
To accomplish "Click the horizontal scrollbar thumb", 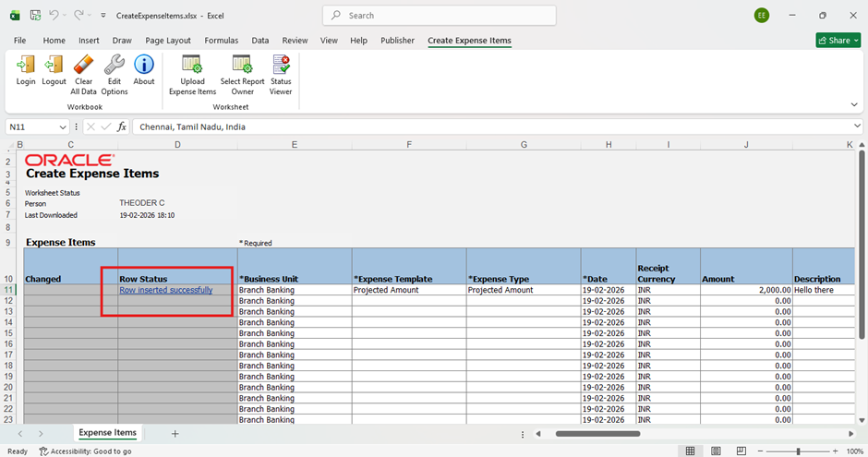I will (597, 434).
